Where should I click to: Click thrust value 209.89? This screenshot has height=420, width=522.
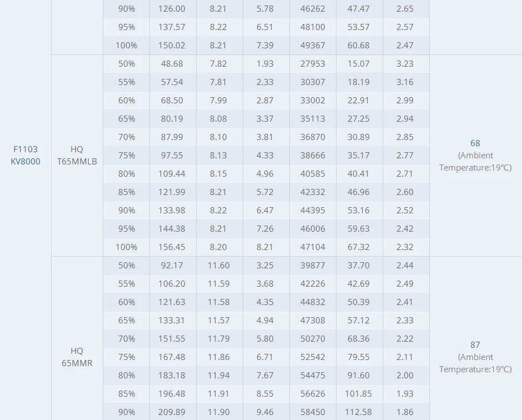click(172, 412)
